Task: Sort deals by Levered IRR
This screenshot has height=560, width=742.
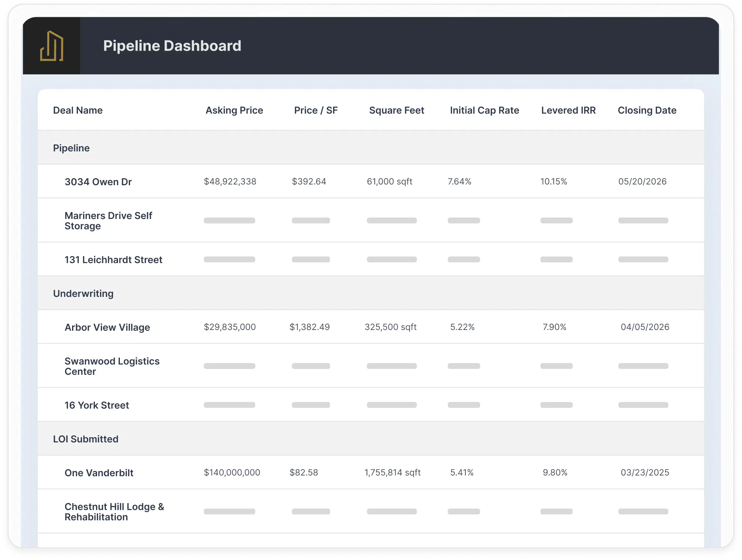Action: [568, 110]
